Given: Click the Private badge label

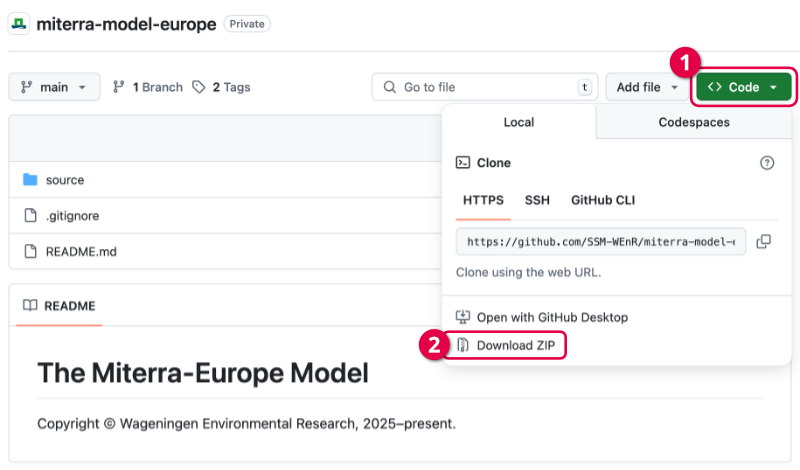Looking at the screenshot, I should pyautogui.click(x=247, y=24).
